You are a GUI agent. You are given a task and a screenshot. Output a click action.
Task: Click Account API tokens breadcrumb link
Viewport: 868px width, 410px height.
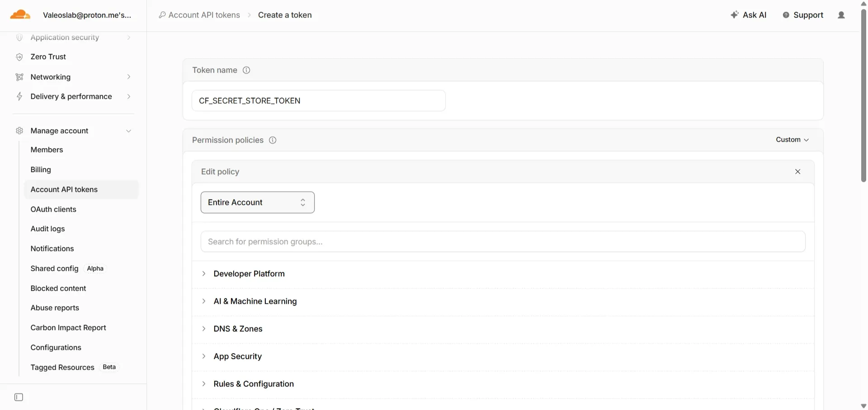point(204,15)
